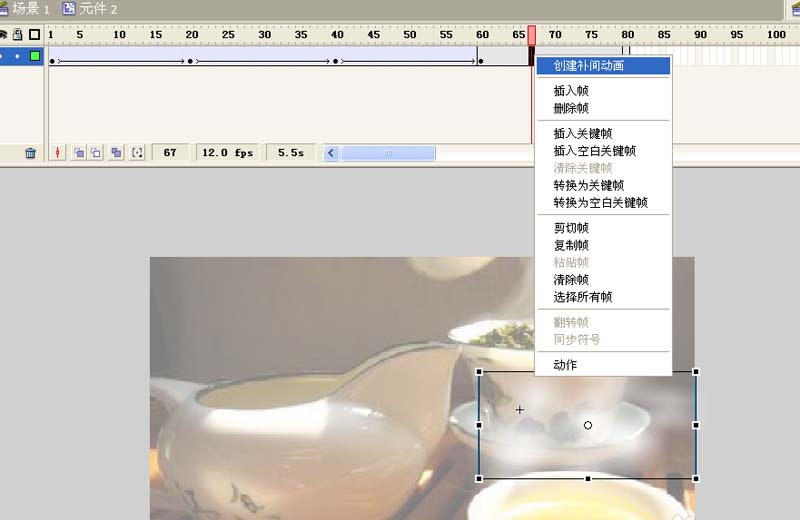Choose 选择所有帧 menu entry
This screenshot has height=520, width=800.
(583, 297)
